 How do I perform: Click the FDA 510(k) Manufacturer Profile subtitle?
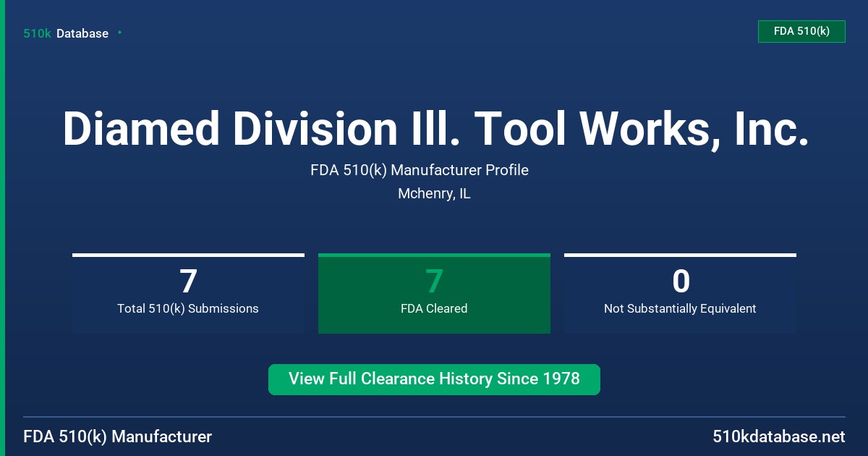[420, 170]
